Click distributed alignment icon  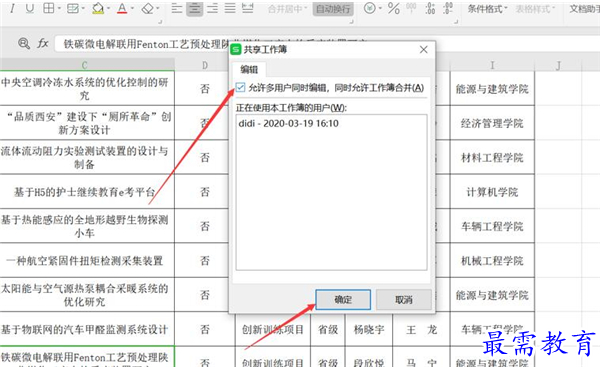point(248,8)
